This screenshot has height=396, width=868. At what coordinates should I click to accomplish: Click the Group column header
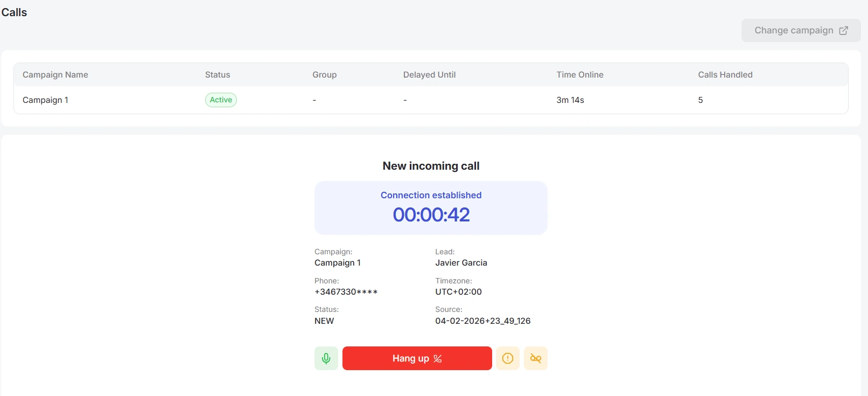(x=325, y=75)
